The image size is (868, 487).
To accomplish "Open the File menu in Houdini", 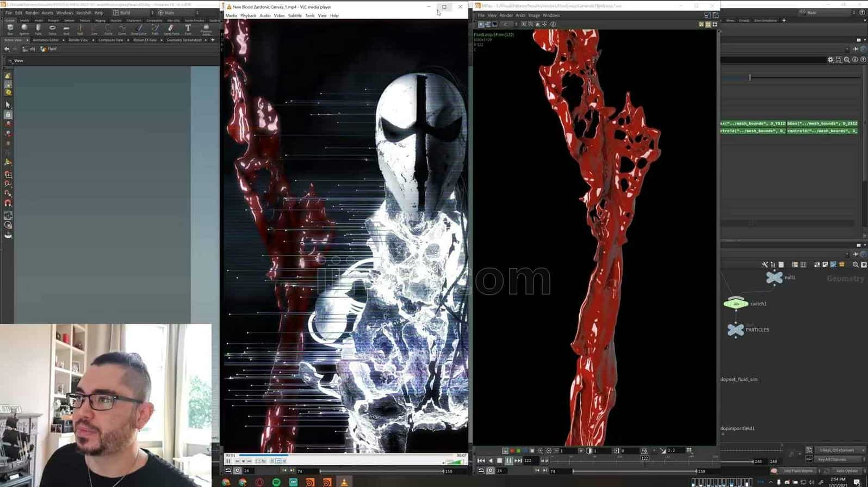I will (x=9, y=13).
